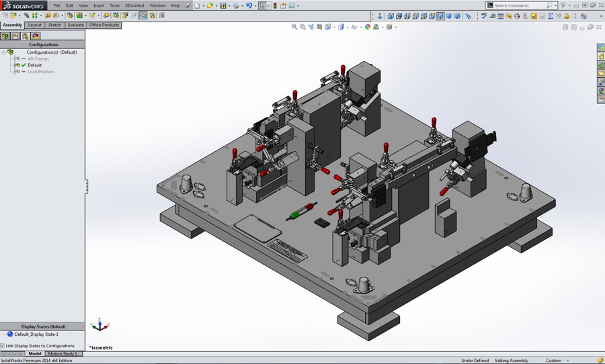This screenshot has width=605, height=364.
Task: Open the Help menu
Action: 175,5
